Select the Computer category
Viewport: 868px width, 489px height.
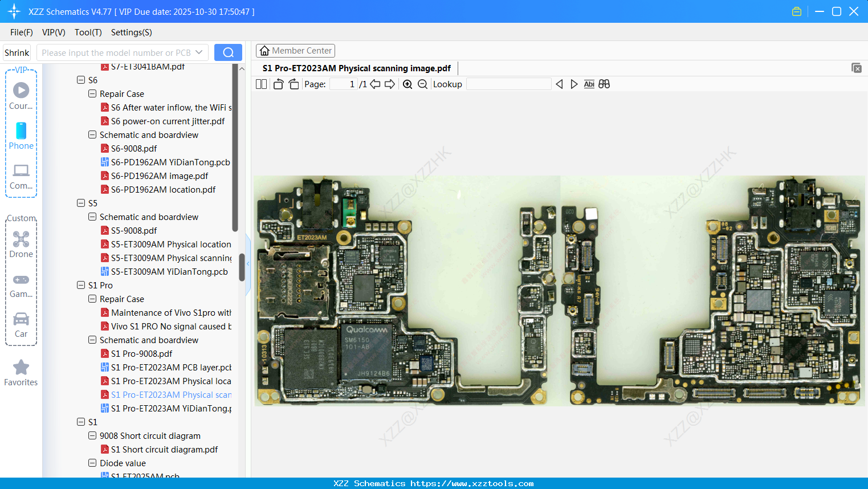[x=21, y=177]
